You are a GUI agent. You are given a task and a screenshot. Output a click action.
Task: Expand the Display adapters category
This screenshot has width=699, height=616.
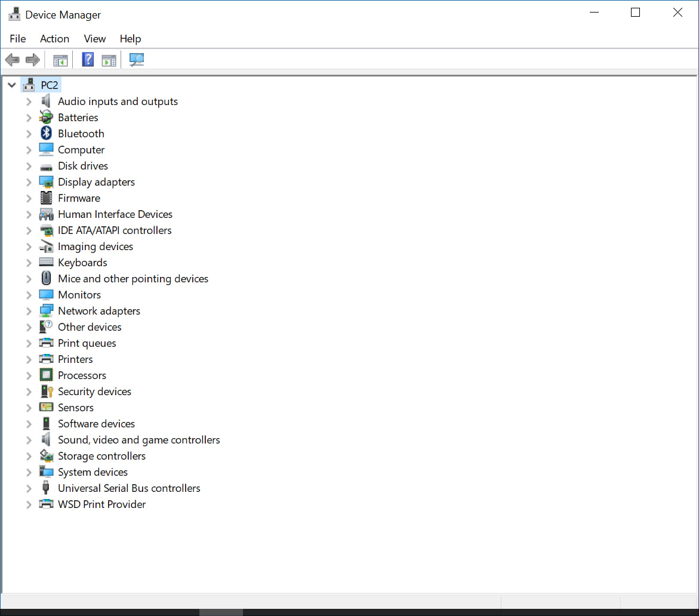(29, 182)
